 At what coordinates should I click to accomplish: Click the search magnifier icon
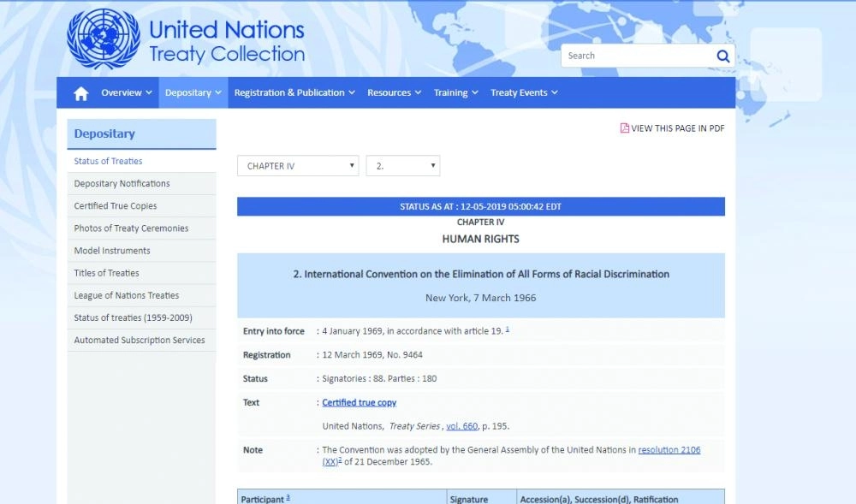tap(723, 56)
